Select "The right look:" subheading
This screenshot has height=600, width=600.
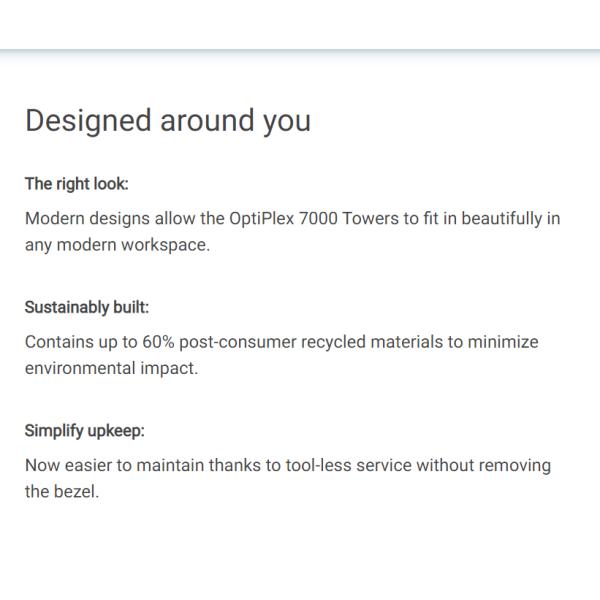[77, 184]
